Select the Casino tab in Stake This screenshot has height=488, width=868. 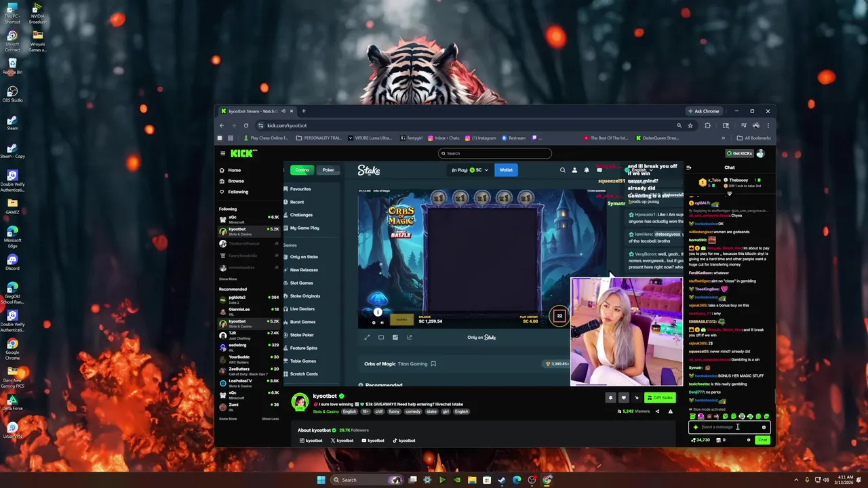coord(302,170)
